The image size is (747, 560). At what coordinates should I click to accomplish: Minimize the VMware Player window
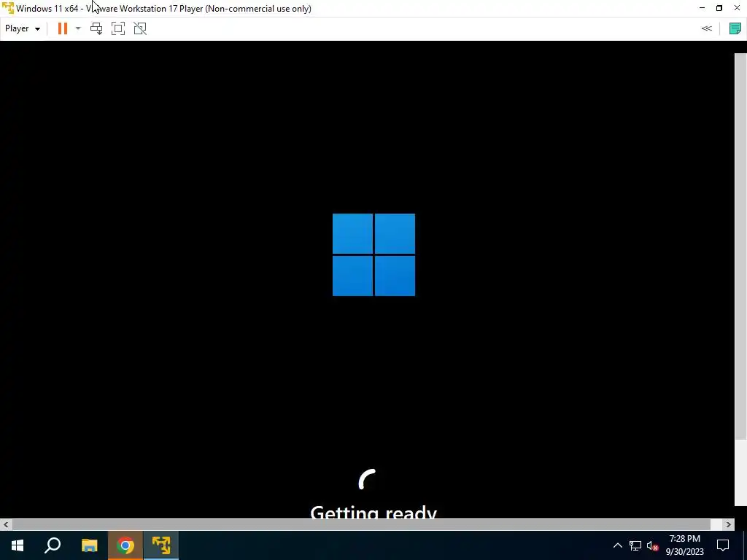pyautogui.click(x=703, y=8)
